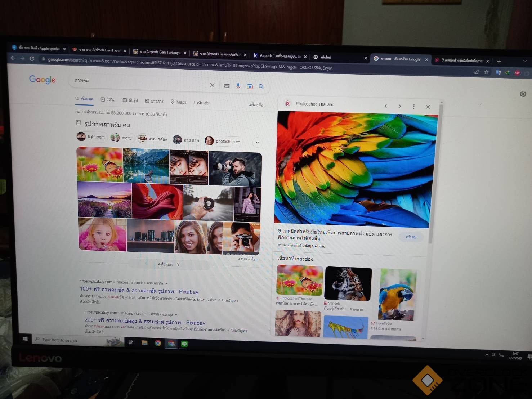Image resolution: width=532 pixels, height=399 pixels.
Task: Open the Windows Start menu
Action: click(x=25, y=339)
